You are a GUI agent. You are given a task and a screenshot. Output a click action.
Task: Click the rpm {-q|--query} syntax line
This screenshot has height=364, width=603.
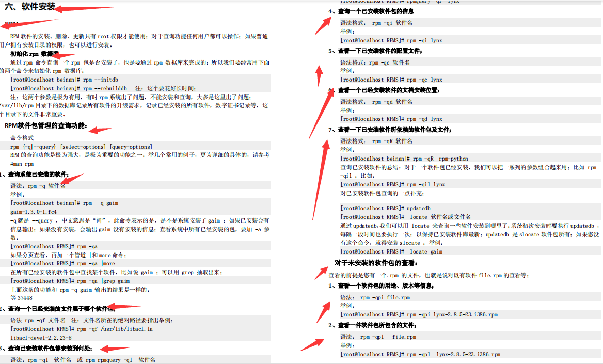coord(81,147)
